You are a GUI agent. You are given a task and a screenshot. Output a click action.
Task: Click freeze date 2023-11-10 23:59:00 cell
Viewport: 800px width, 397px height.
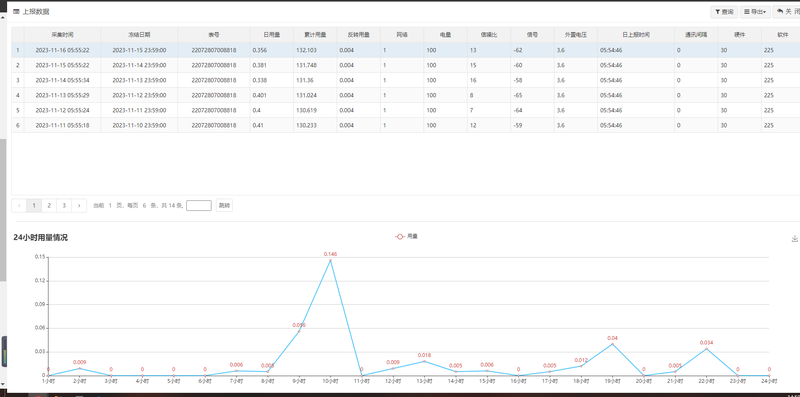[x=139, y=125]
